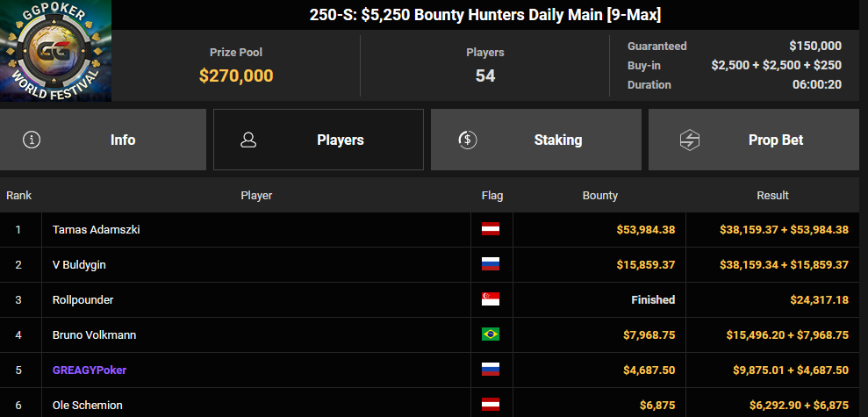Click the Result column header
Viewport: 868px width, 417px height.
coord(773,196)
